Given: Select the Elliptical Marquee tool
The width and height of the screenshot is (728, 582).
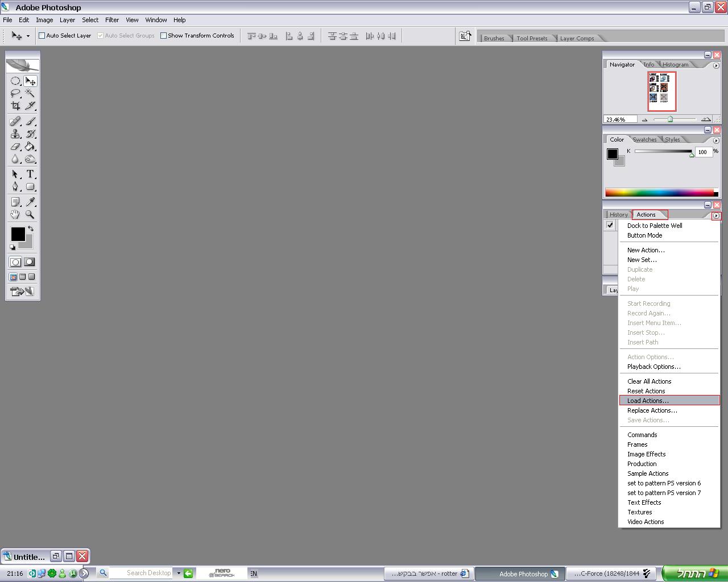Looking at the screenshot, I should [15, 81].
